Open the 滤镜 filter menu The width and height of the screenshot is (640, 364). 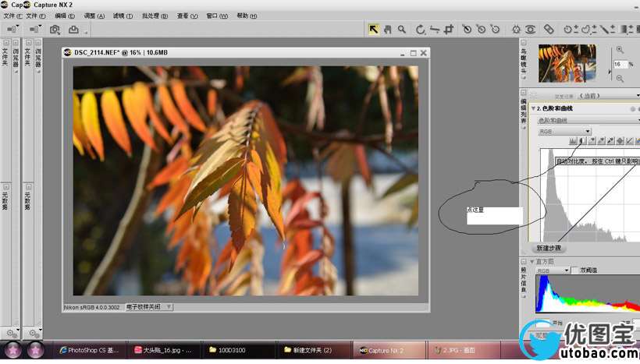point(123,16)
